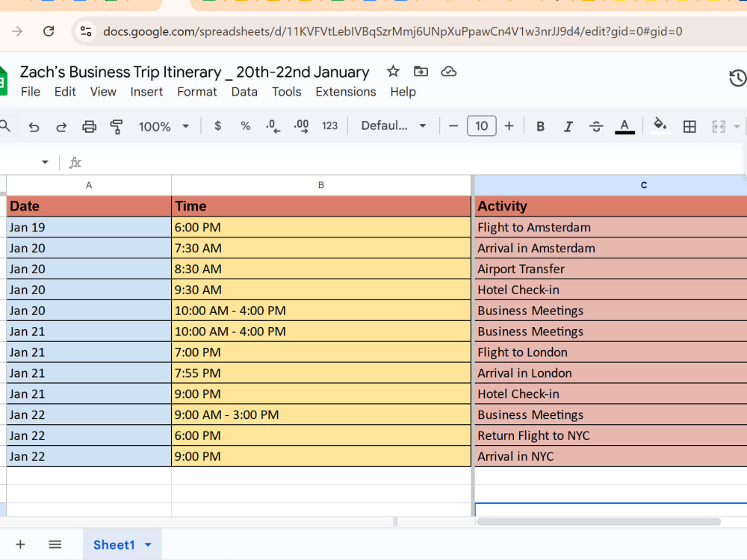Screen dimensions: 747x560
Task: Go forward in browser history
Action: (17, 31)
